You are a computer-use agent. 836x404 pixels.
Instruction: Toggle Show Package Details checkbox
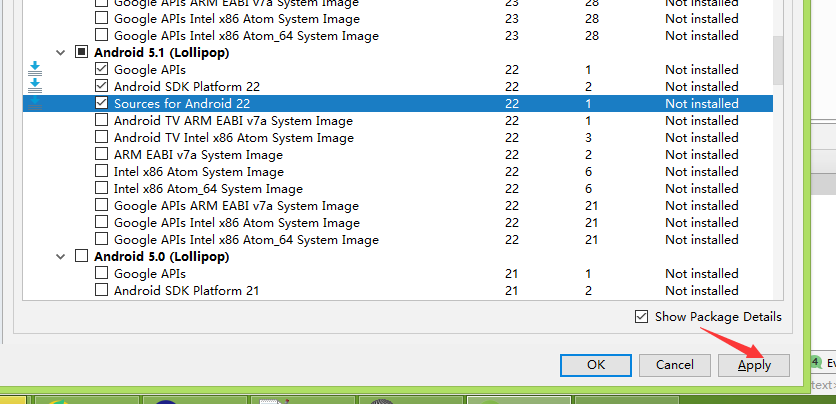click(x=641, y=317)
